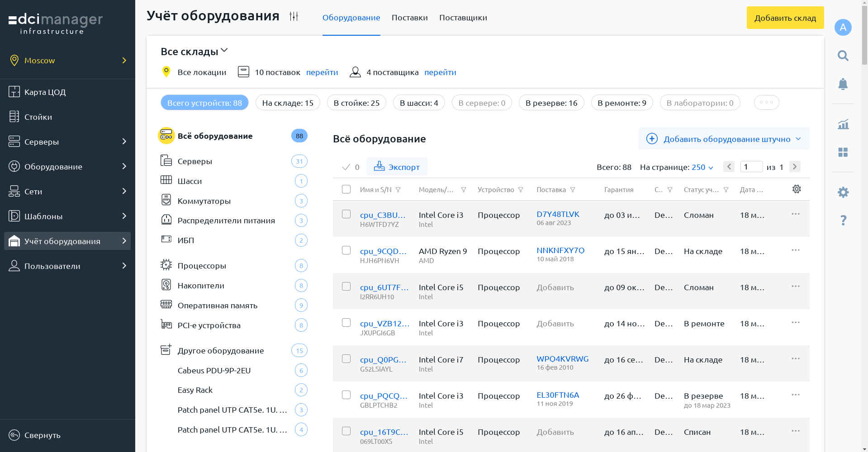
Task: Tick the select-all checkbox in table header
Action: point(346,189)
